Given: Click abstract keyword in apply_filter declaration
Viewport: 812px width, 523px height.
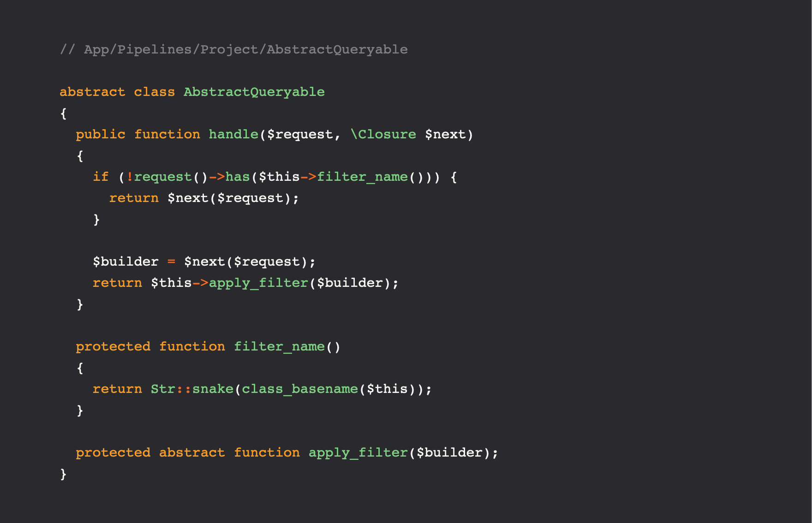Looking at the screenshot, I should (192, 452).
